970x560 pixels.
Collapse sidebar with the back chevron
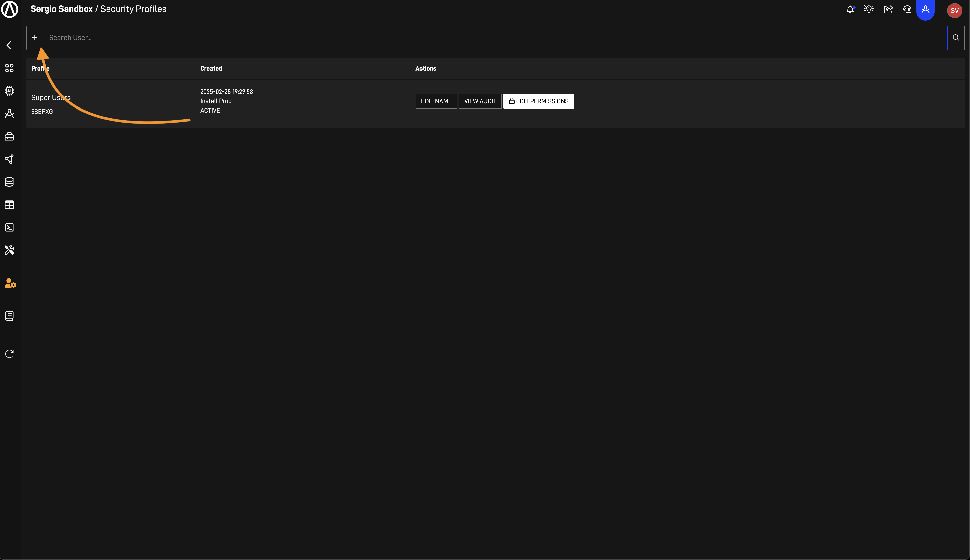tap(9, 45)
